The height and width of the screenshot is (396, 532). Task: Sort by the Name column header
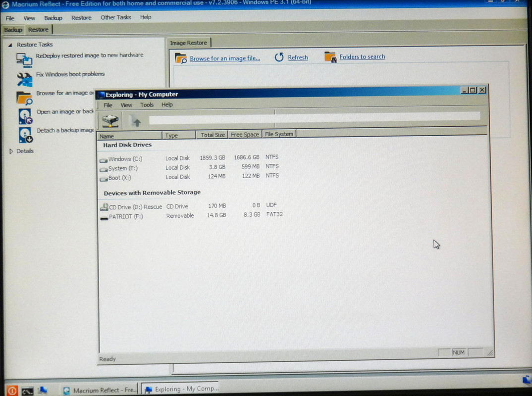coord(130,136)
